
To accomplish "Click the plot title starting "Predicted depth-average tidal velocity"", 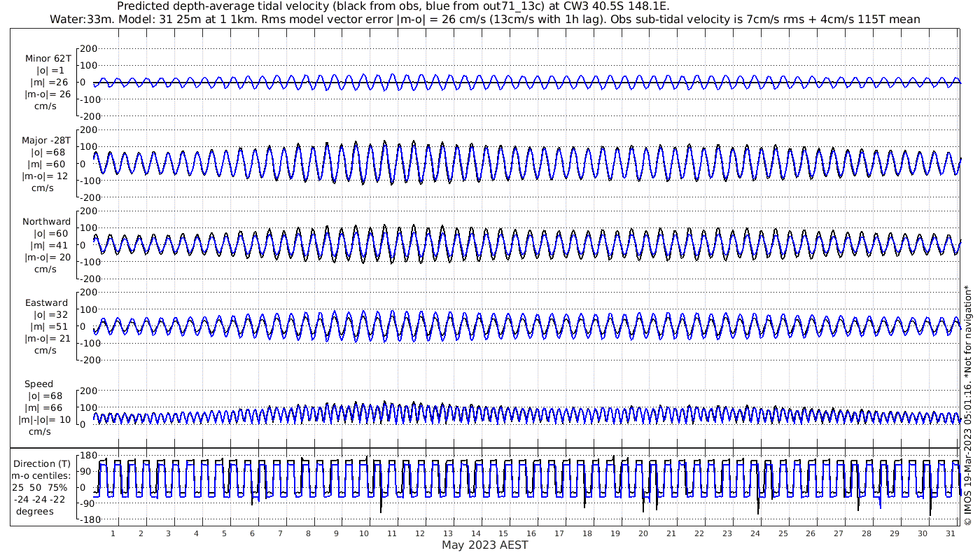I will [x=393, y=6].
